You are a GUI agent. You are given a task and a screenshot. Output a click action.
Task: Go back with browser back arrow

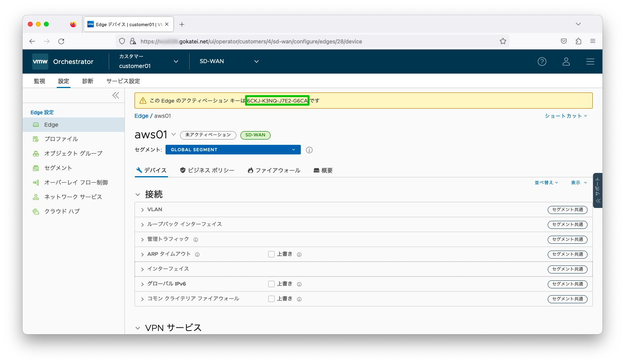click(32, 41)
